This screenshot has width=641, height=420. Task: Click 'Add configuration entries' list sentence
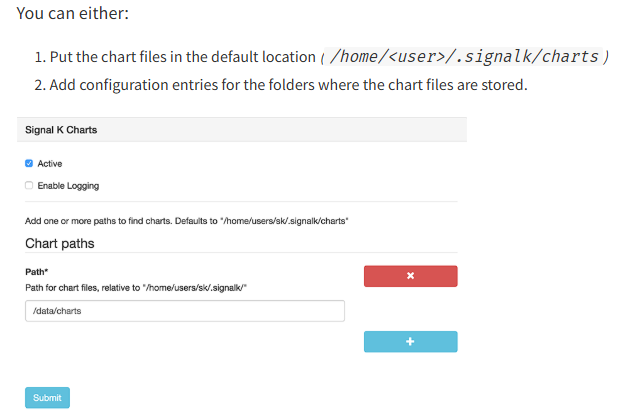point(288,85)
